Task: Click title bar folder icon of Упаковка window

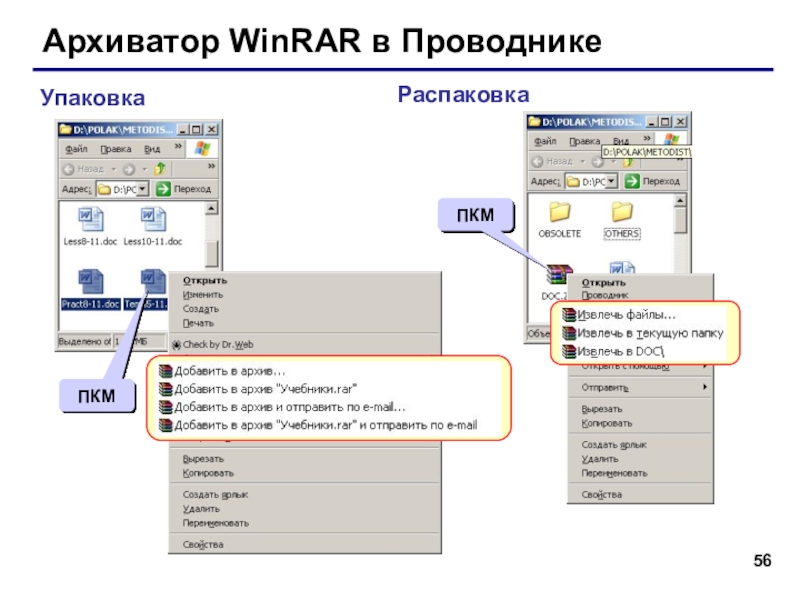Action: pyautogui.click(x=65, y=129)
